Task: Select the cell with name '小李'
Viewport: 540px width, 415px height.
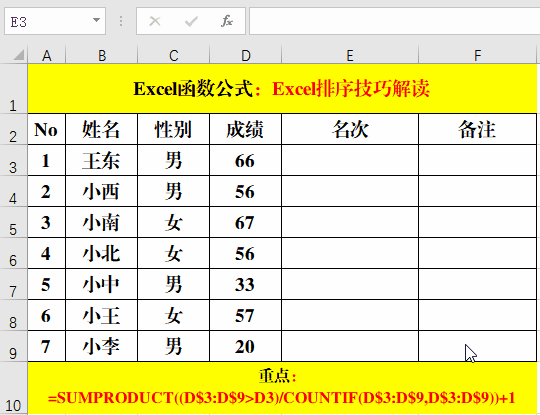Action: [x=102, y=346]
